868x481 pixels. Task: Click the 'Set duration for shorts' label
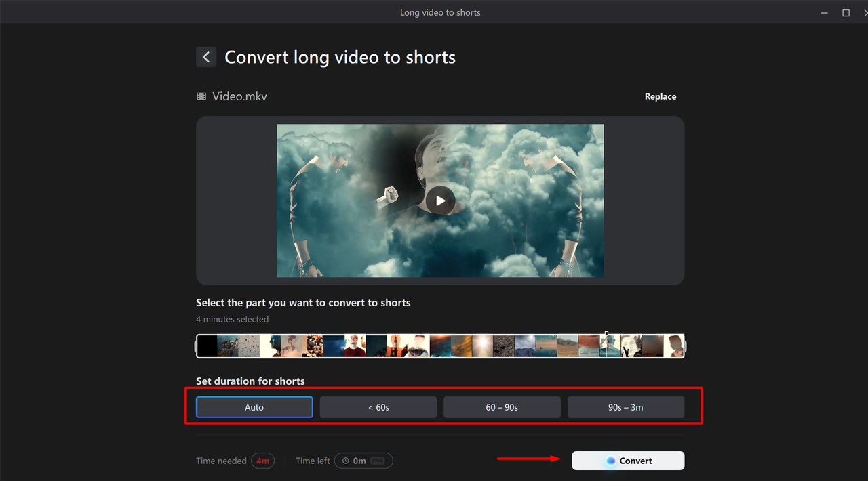click(x=250, y=381)
